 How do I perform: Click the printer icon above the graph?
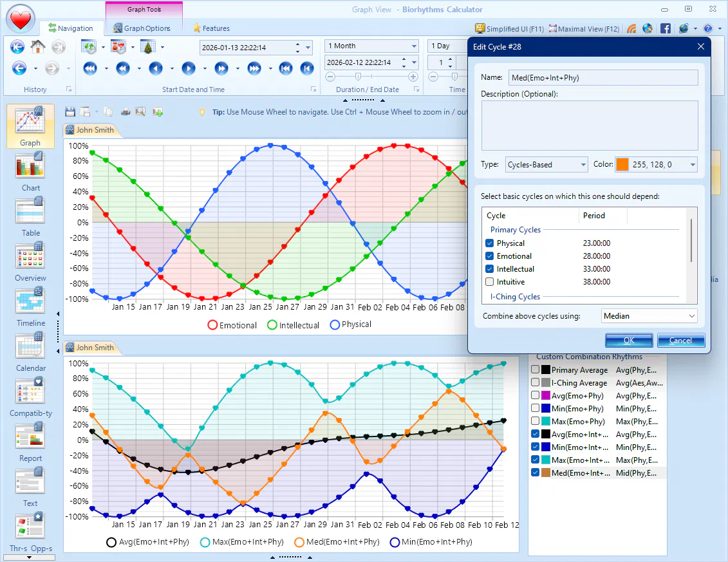point(126,112)
